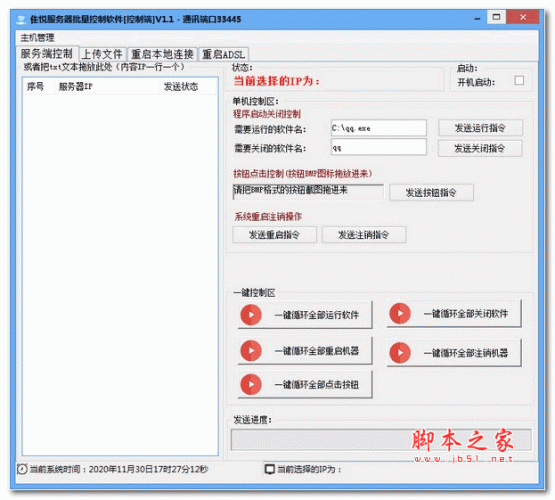Click the play icon beside 一键循环全部注销机器

[400, 352]
